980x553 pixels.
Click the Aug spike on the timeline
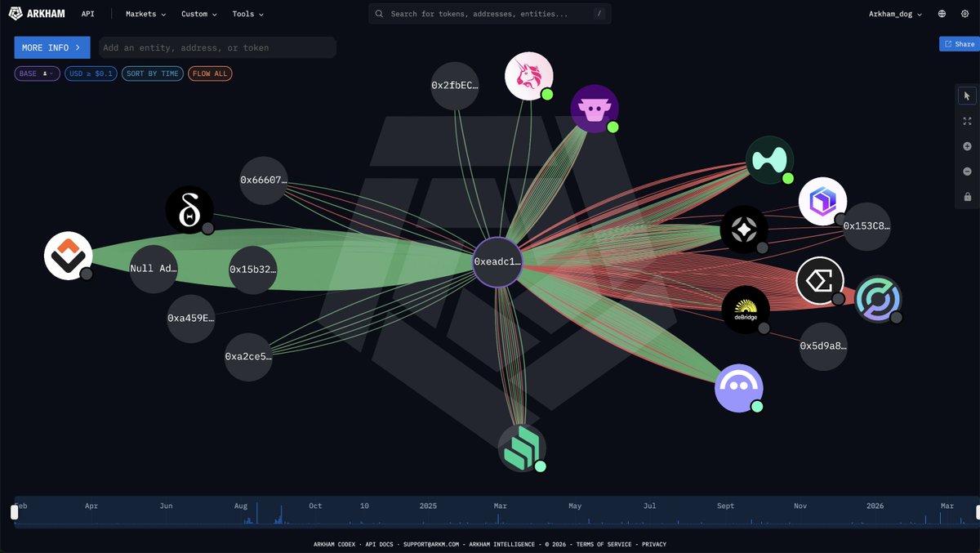click(x=256, y=514)
